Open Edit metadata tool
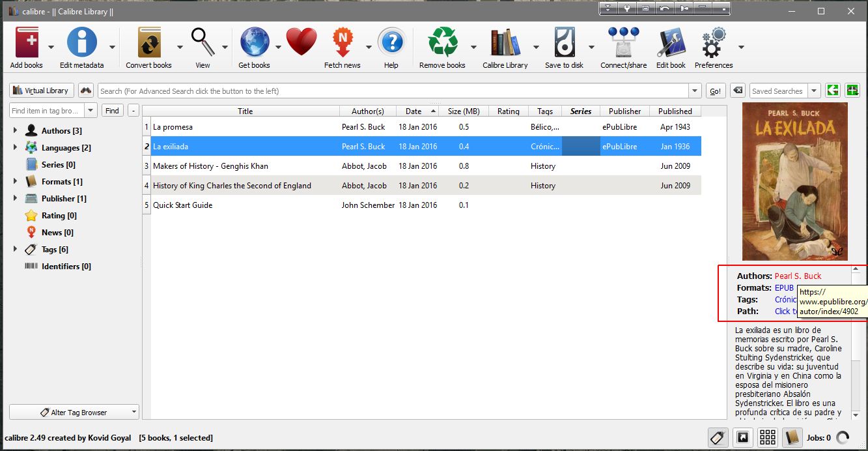 [x=82, y=43]
